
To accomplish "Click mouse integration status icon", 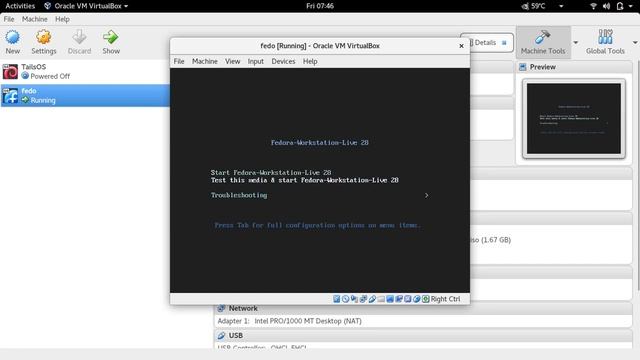I will click(416, 299).
